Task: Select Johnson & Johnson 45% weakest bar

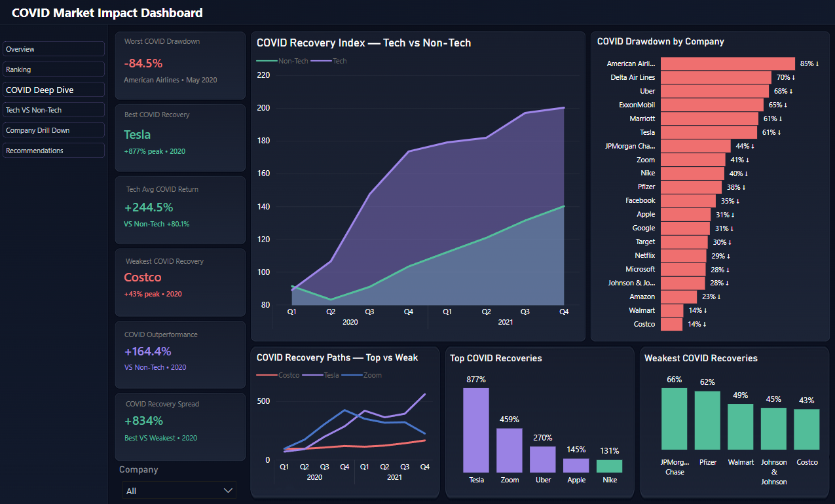Action: [774, 429]
